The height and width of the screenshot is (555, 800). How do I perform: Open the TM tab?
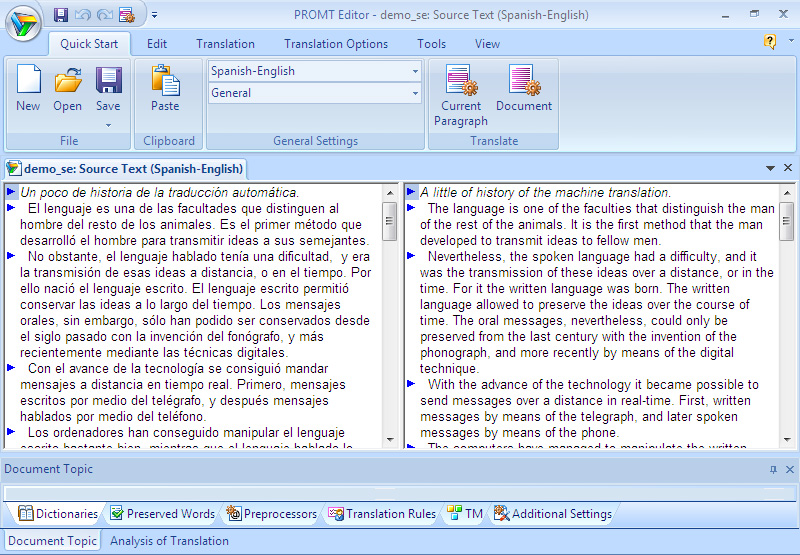point(465,514)
